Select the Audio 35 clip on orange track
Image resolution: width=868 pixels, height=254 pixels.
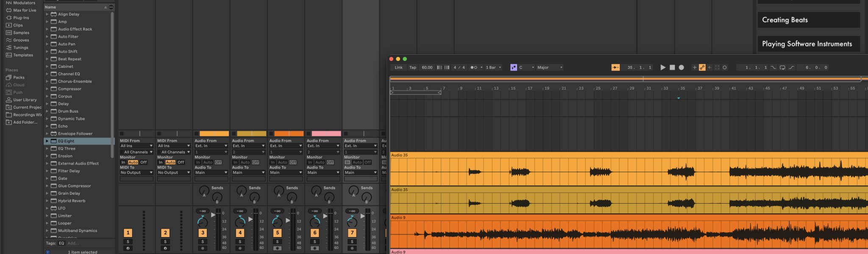[629, 169]
